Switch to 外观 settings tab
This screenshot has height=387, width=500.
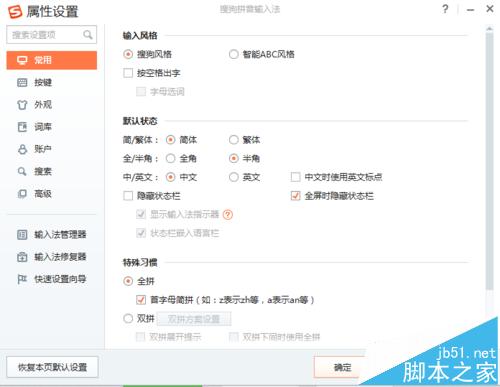(52, 105)
